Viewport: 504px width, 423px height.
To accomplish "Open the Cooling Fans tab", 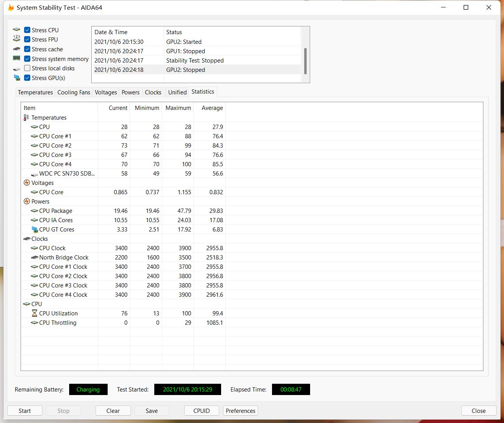I will [x=74, y=92].
